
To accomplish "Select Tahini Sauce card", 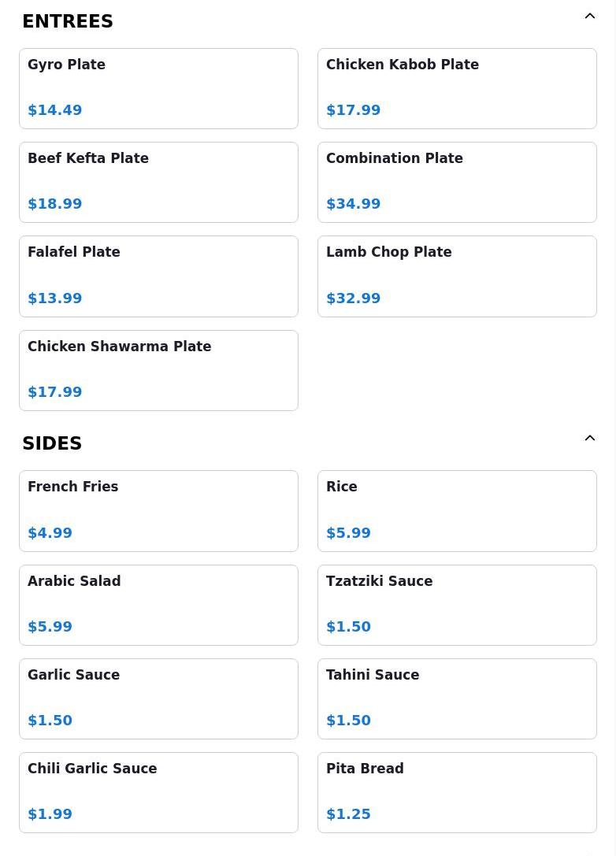I will [457, 699].
